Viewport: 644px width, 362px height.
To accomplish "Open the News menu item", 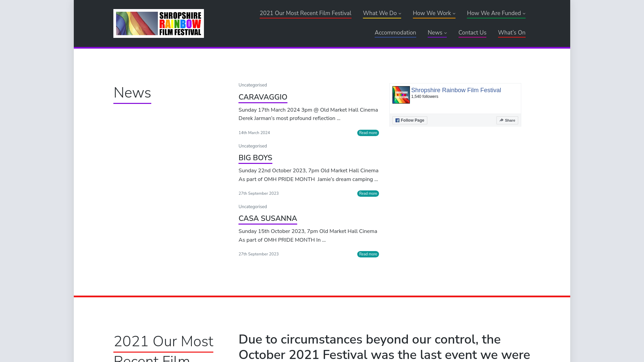I will [x=435, y=33].
